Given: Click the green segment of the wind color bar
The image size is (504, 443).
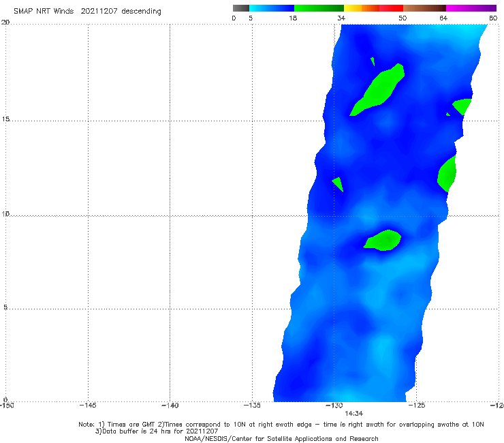Looking at the screenshot, I should (x=319, y=8).
